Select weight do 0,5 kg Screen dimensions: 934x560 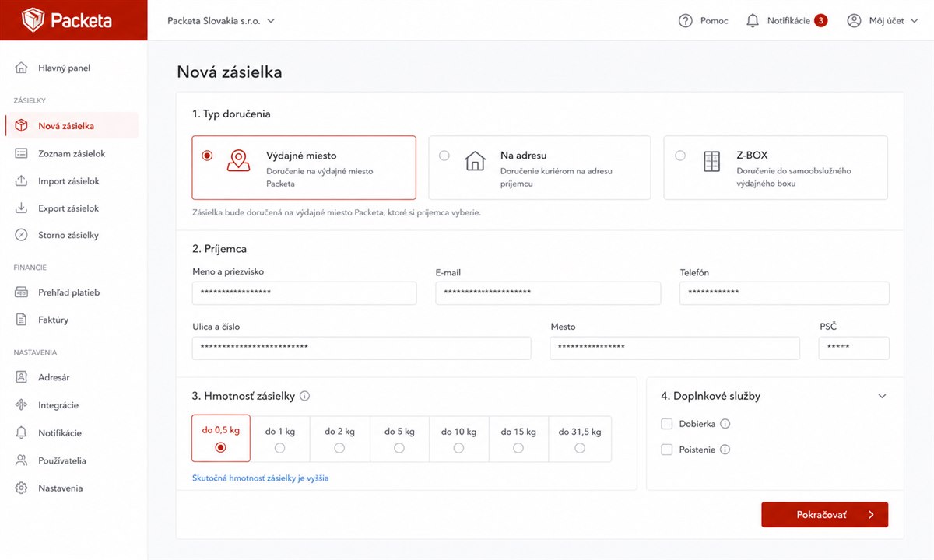[221, 439]
